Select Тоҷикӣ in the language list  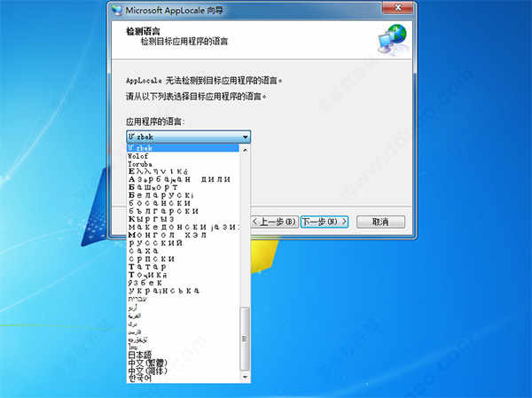(x=184, y=275)
